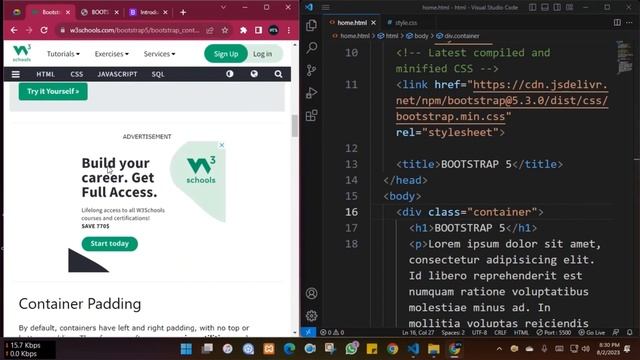The width and height of the screenshot is (640, 360).
Task: Click Chrome address bar URL
Action: [x=134, y=30]
